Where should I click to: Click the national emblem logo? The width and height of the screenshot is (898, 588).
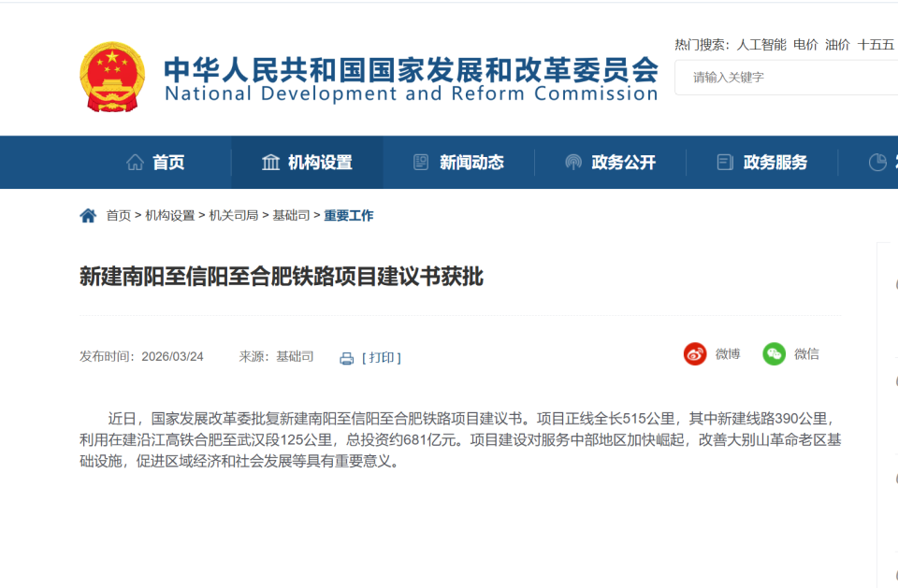112,78
